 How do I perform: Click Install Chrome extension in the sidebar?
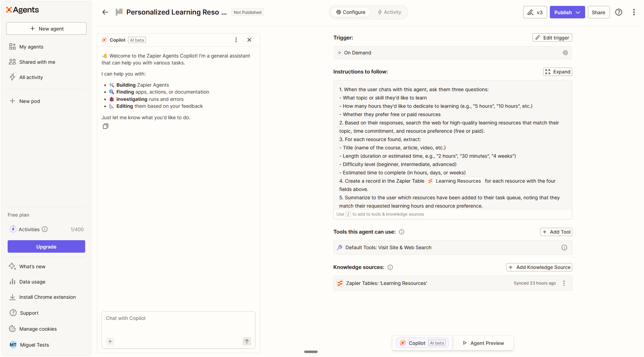pyautogui.click(x=47, y=297)
